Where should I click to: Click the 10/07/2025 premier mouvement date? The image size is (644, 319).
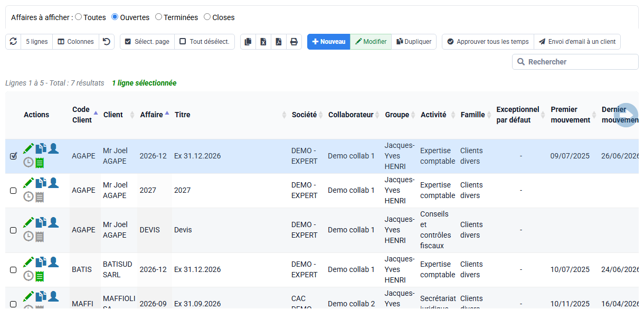point(570,269)
